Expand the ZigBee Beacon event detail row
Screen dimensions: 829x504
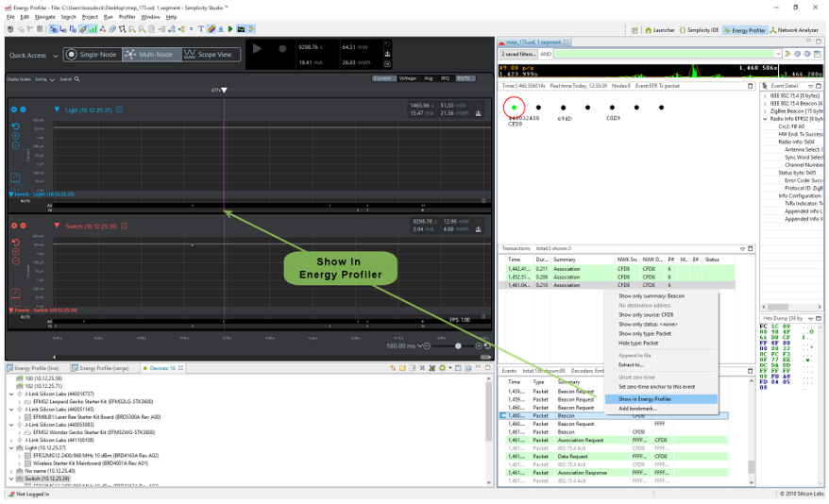pyautogui.click(x=765, y=111)
